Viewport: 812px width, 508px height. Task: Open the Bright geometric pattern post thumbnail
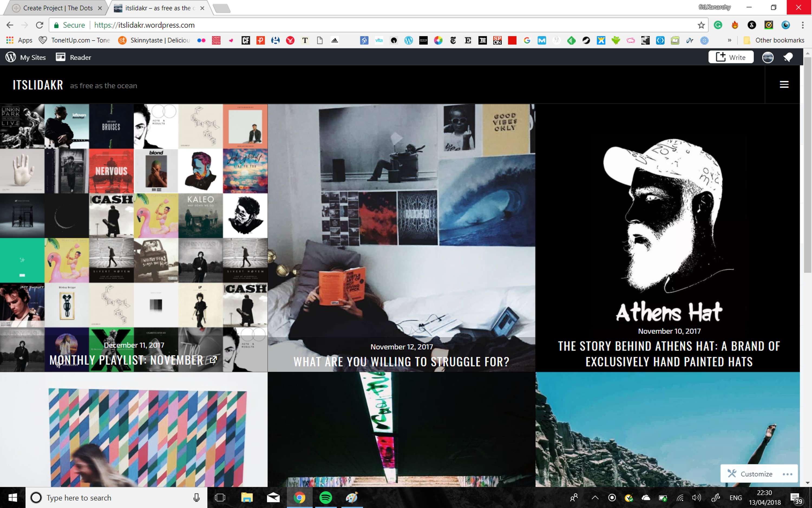point(133,430)
